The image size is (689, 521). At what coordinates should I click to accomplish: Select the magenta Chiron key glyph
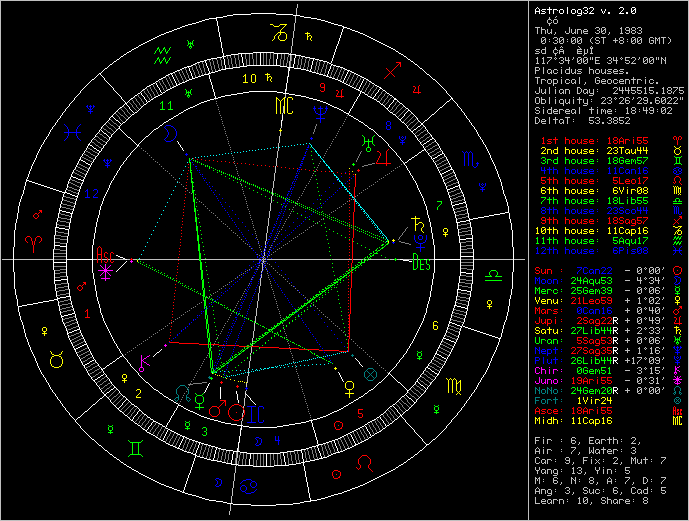(144, 363)
